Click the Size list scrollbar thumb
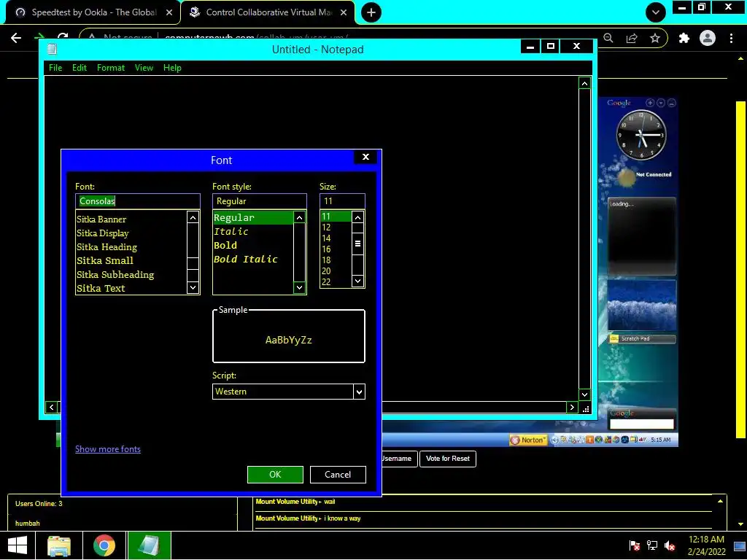 click(x=357, y=244)
